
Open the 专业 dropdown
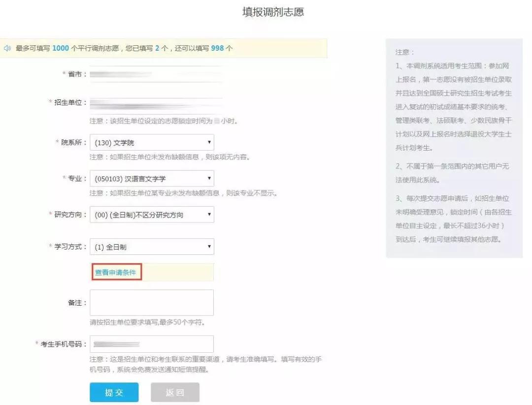click(151, 178)
